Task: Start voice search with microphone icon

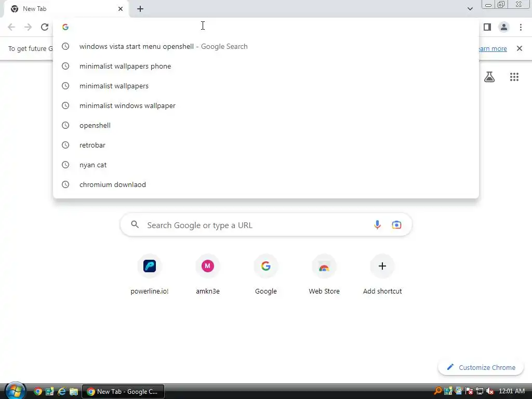Action: point(377,224)
